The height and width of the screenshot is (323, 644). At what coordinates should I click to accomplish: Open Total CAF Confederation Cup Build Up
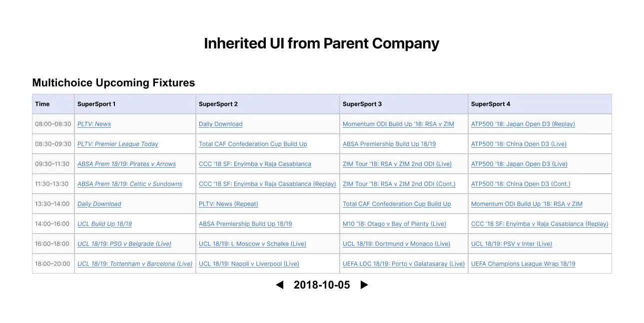point(252,144)
